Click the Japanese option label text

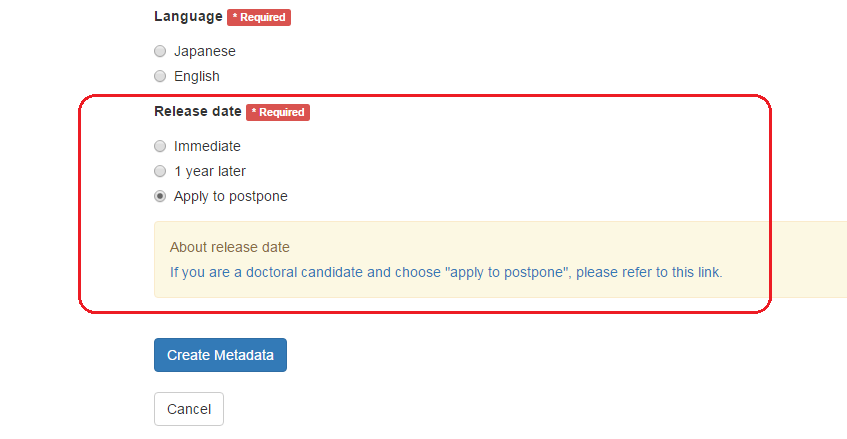pos(204,51)
